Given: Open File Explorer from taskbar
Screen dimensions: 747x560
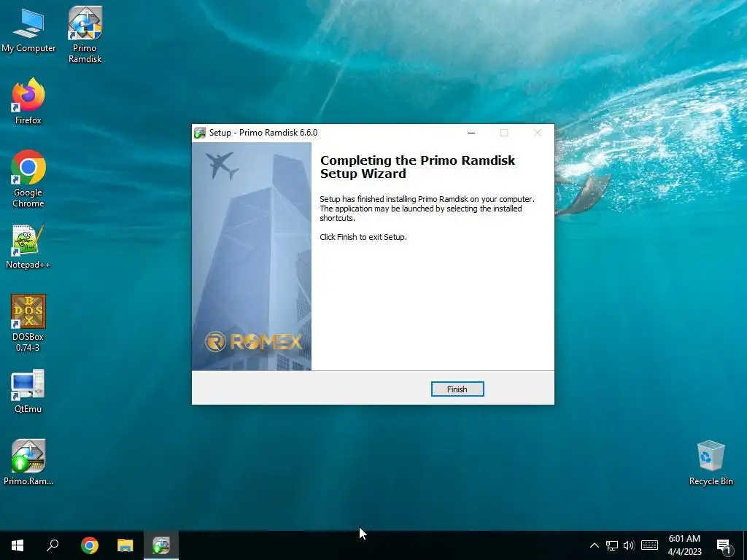Looking at the screenshot, I should [x=125, y=545].
